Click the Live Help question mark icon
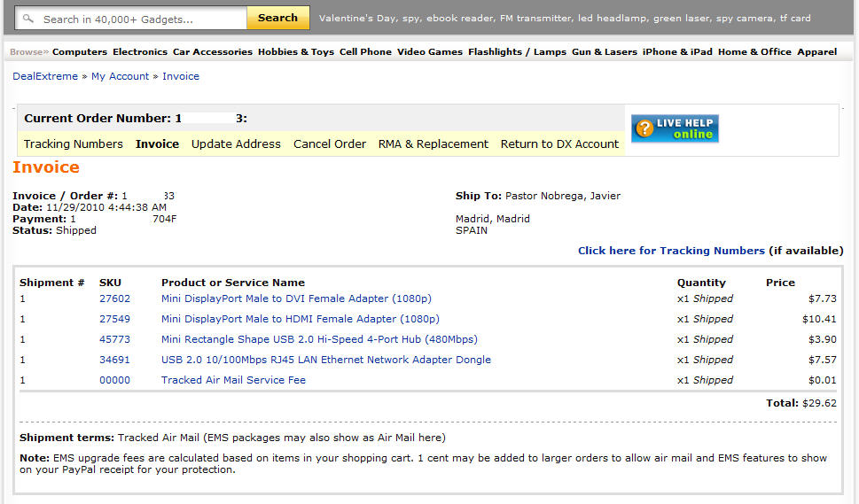The width and height of the screenshot is (859, 504). pyautogui.click(x=644, y=128)
